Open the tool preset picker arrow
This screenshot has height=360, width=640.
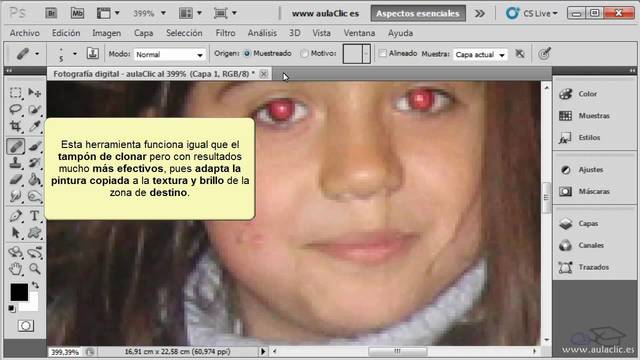[x=37, y=53]
